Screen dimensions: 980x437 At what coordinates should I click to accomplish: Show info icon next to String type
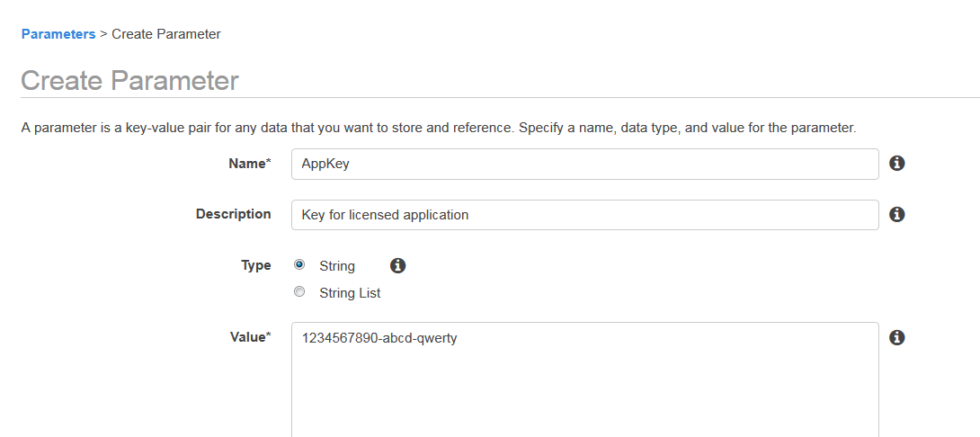pyautogui.click(x=398, y=265)
